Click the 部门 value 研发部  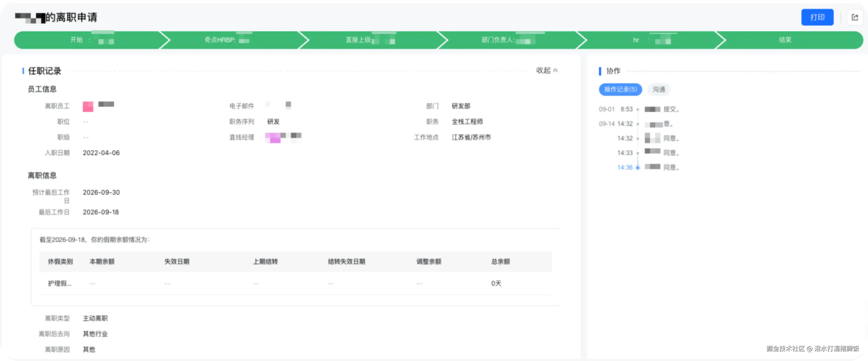(461, 106)
